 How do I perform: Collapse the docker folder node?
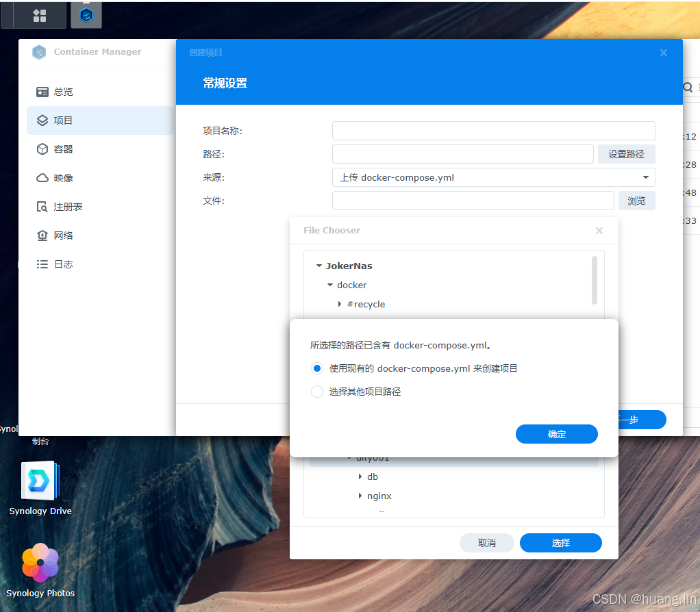tap(330, 285)
